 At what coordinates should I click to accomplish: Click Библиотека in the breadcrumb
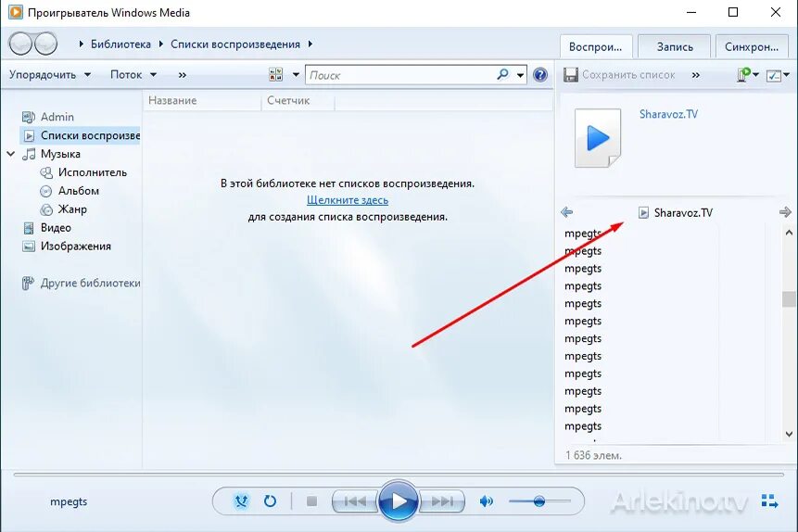pos(120,44)
